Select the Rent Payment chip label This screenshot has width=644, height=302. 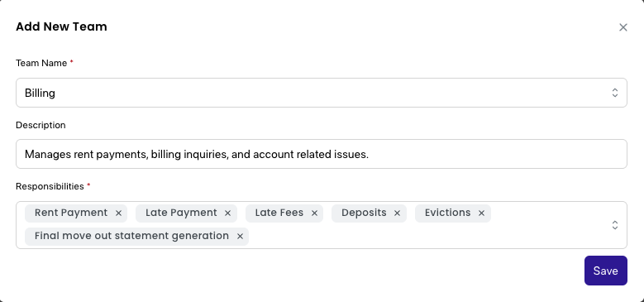[x=71, y=213]
